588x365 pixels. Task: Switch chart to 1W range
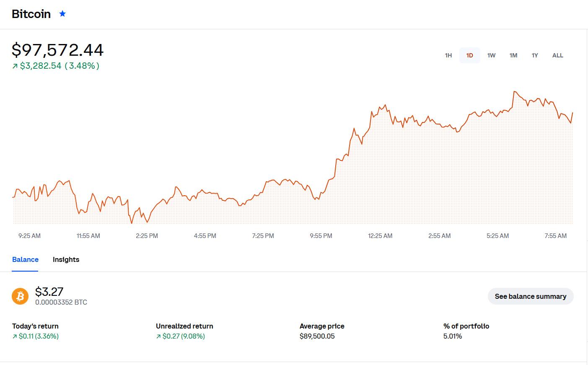coord(492,55)
